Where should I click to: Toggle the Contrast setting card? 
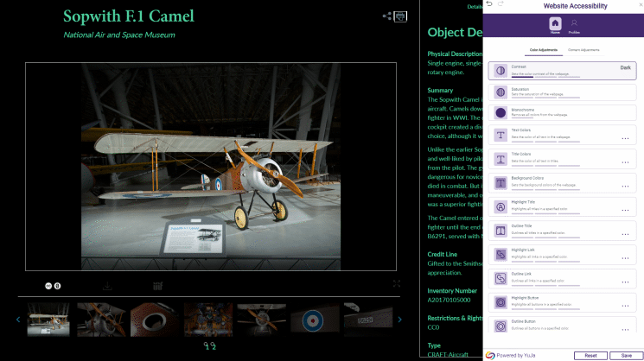[x=562, y=71]
